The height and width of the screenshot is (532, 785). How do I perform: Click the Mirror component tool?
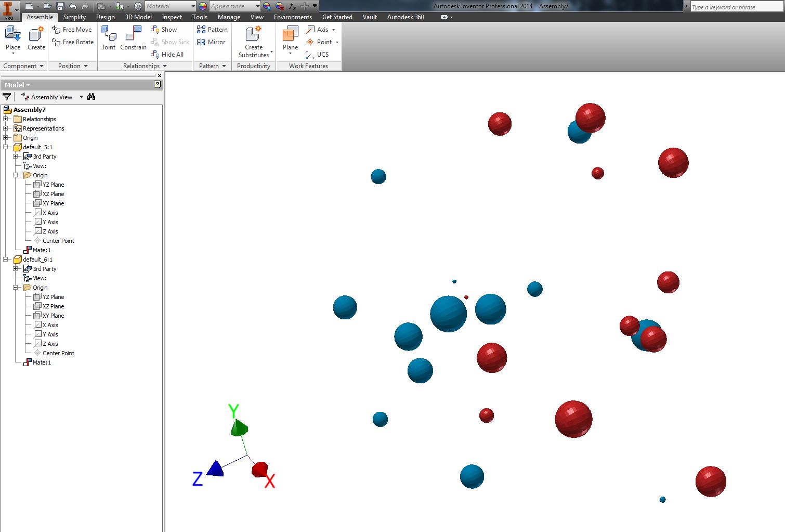click(x=211, y=42)
